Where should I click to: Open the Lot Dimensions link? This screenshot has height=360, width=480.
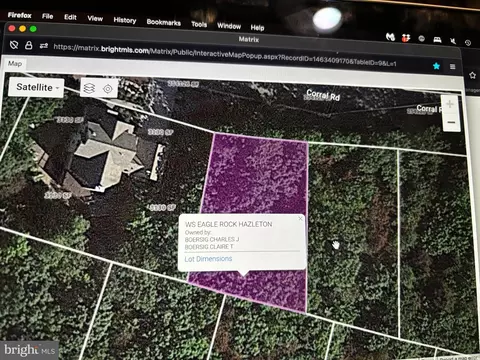point(208,259)
